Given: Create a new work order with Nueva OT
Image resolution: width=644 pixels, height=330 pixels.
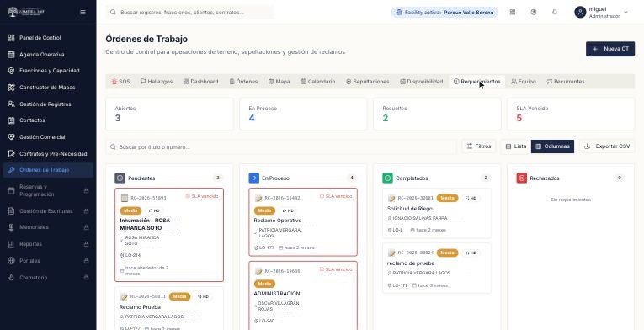Looking at the screenshot, I should click(610, 49).
